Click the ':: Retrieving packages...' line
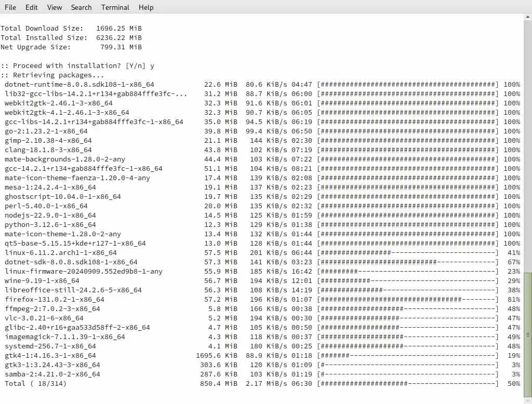Screen dimensions: 532x404 (52, 75)
